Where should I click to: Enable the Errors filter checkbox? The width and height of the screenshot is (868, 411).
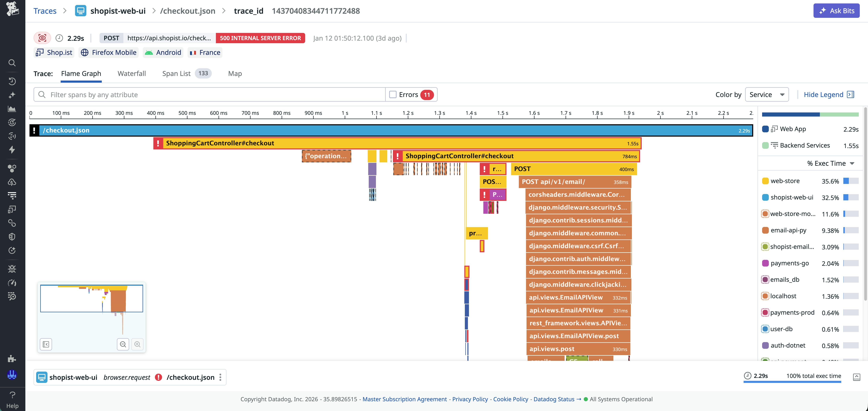tap(393, 94)
